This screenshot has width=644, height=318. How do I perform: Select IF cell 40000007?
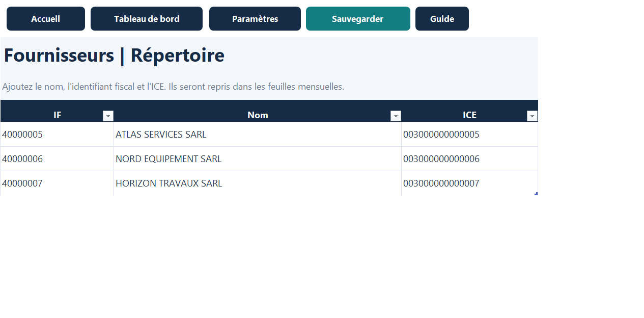click(57, 183)
